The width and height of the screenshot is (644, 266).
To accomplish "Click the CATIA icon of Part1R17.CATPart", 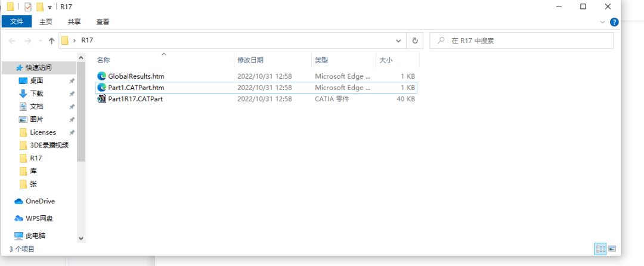I will [x=101, y=99].
